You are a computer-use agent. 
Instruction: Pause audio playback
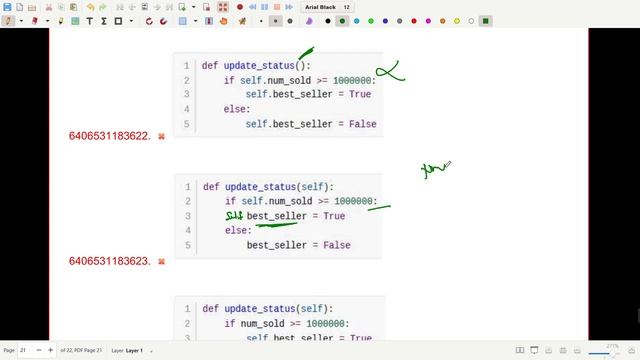pos(264,7)
